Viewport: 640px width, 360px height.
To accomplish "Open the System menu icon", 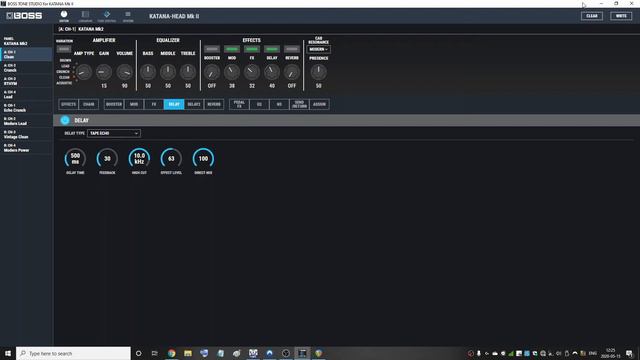I will tap(128, 16).
